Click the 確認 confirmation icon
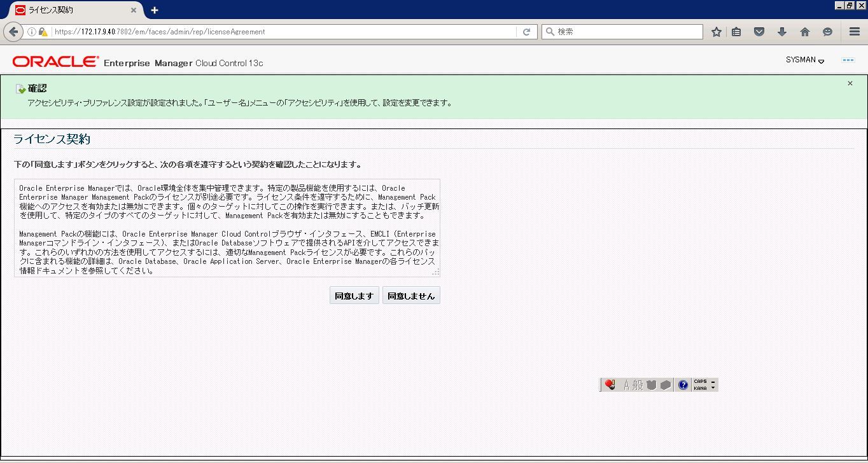This screenshot has height=463, width=868. (x=20, y=89)
